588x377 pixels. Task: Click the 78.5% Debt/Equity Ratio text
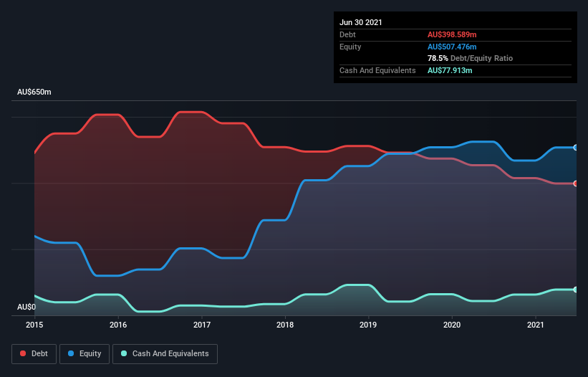(470, 58)
